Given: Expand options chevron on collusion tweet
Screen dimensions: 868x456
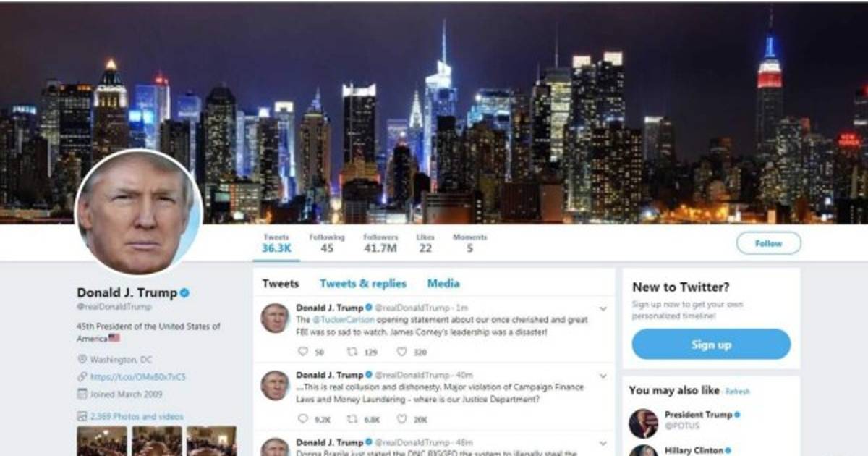Looking at the screenshot, I should point(603,376).
